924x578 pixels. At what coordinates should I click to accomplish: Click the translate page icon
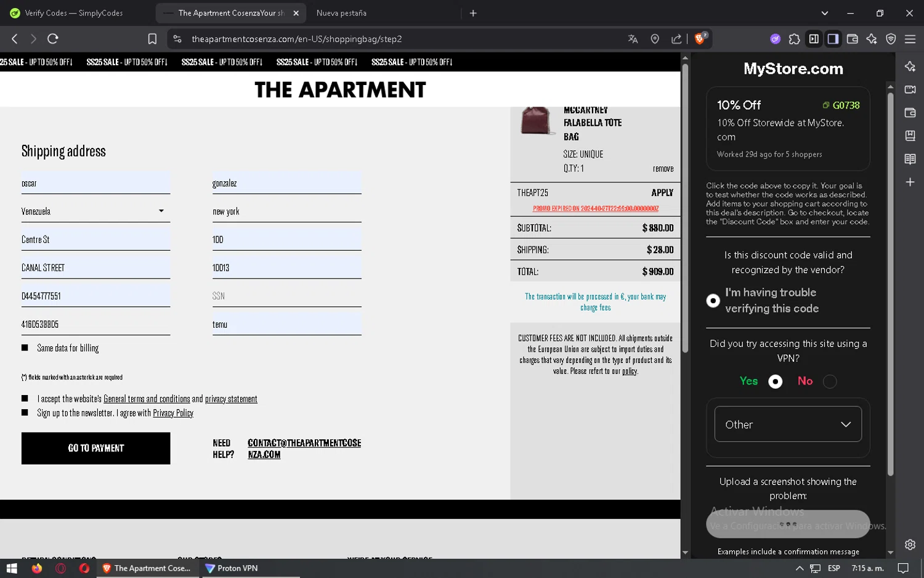click(633, 39)
